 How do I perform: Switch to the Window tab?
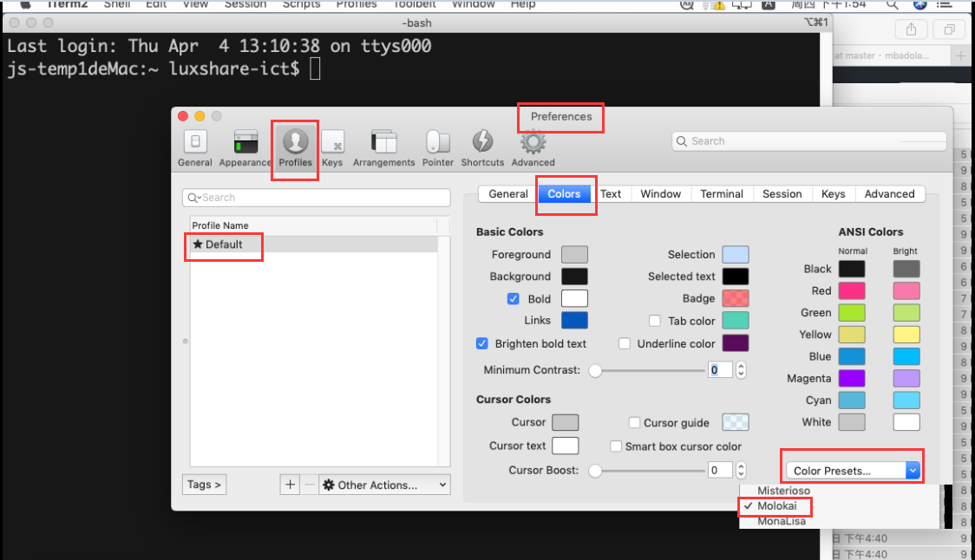pyautogui.click(x=660, y=194)
